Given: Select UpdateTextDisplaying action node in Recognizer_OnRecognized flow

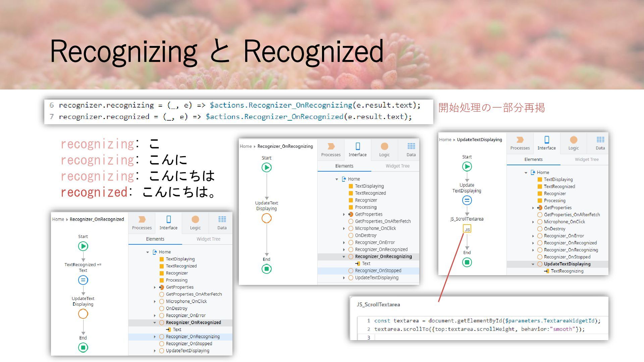Looking at the screenshot, I should [x=83, y=314].
